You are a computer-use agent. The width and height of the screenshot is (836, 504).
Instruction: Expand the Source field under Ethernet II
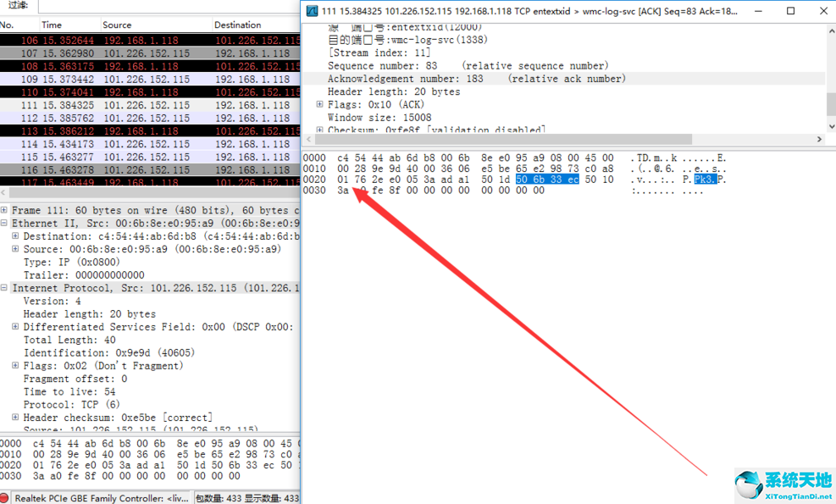[14, 248]
